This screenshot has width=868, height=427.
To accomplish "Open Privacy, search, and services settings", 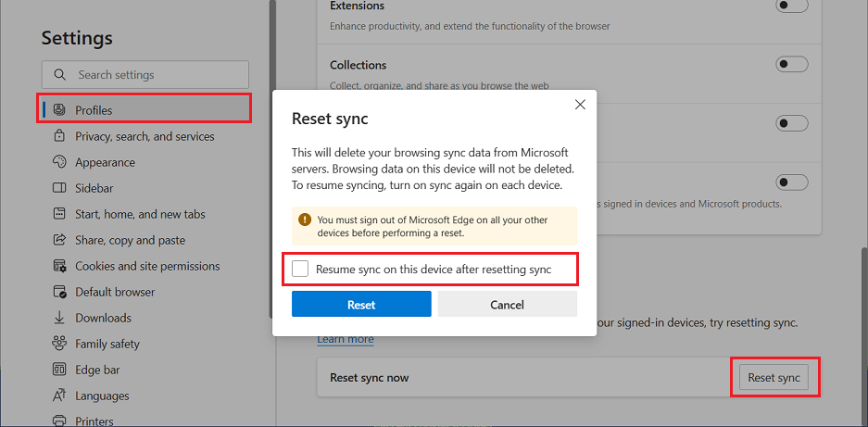I will tap(145, 136).
